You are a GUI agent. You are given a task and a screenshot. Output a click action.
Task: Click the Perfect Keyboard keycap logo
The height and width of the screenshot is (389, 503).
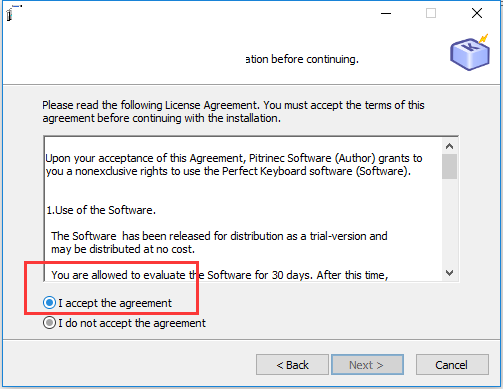click(x=470, y=53)
